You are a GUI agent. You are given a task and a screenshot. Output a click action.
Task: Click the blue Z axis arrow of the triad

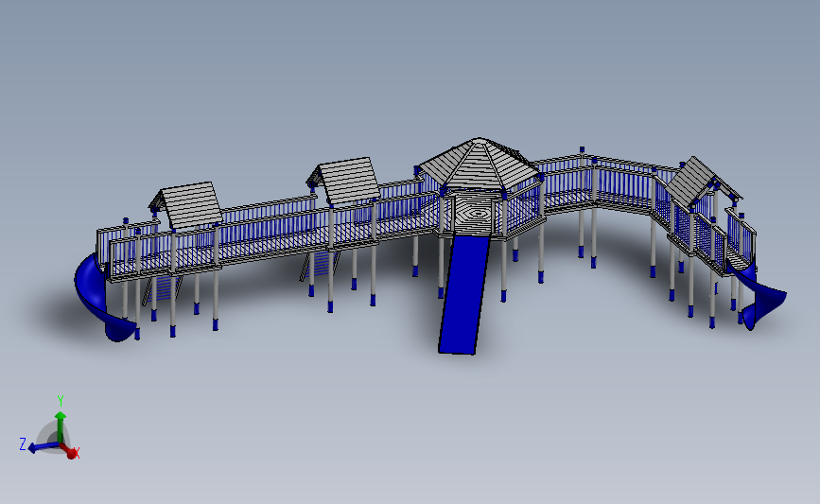[x=43, y=447]
